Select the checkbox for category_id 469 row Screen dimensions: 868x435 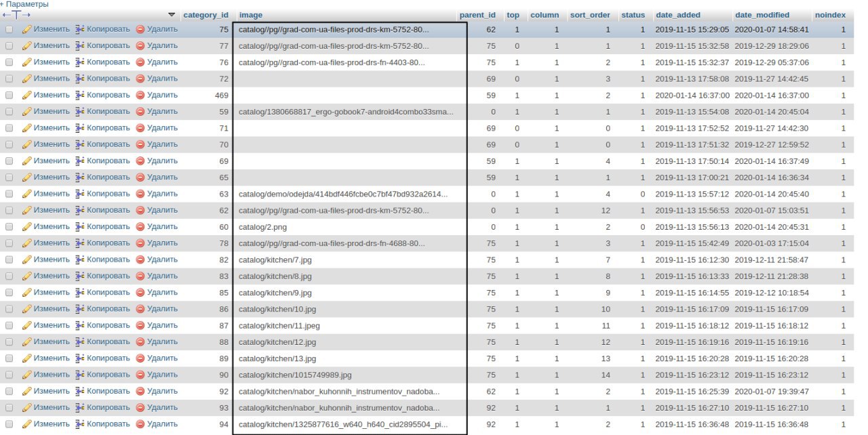(9, 95)
